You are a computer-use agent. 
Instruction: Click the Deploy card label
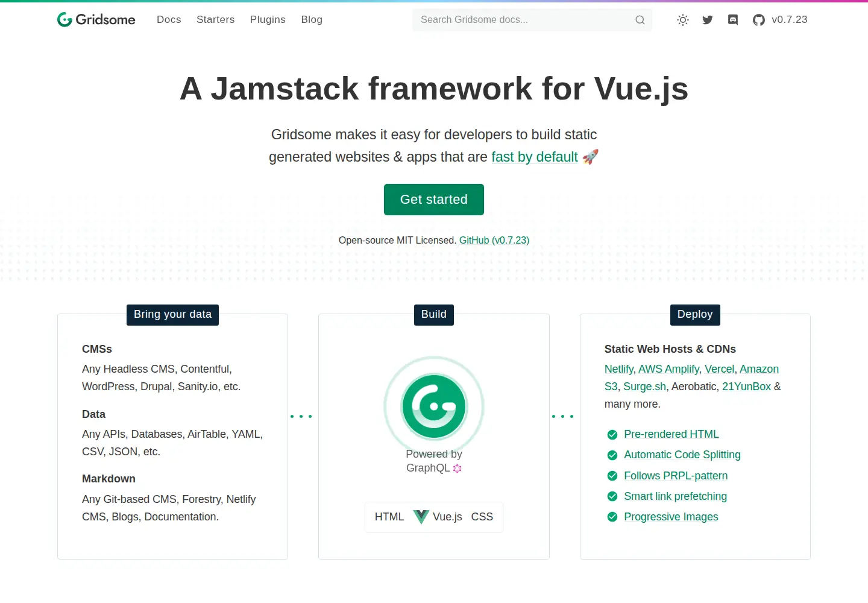click(695, 315)
